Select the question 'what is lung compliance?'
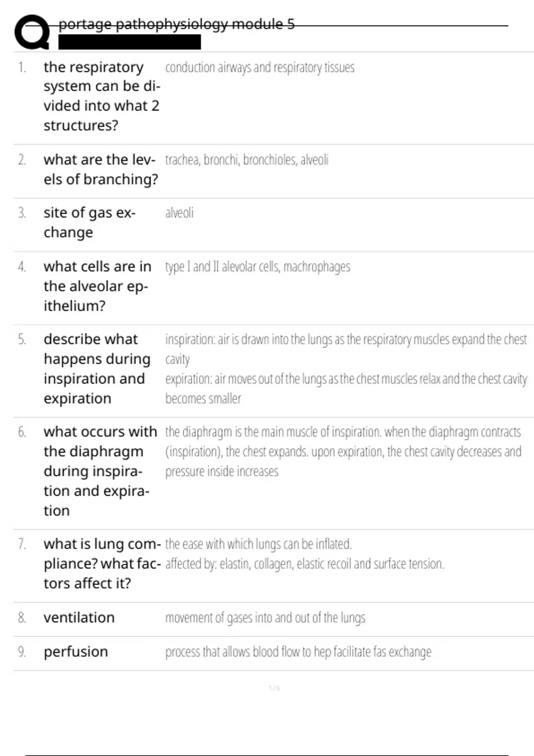Image resolution: width=534 pixels, height=756 pixels. (102, 563)
